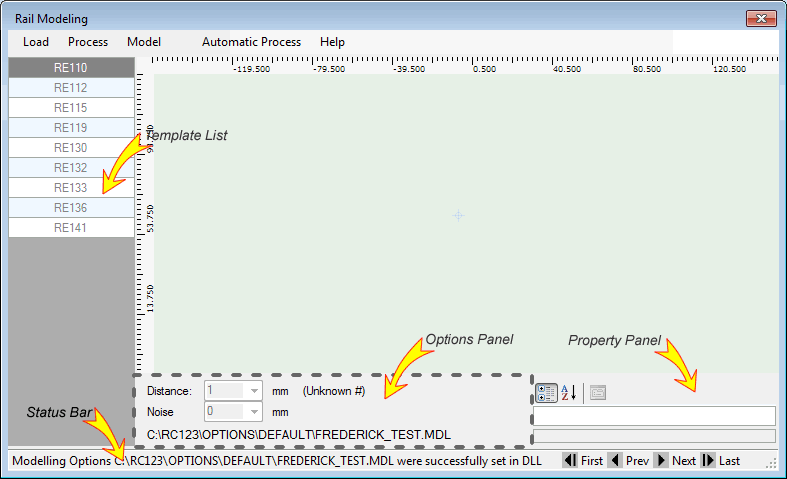The image size is (787, 479).
Task: Open the Help menu
Action: point(332,42)
